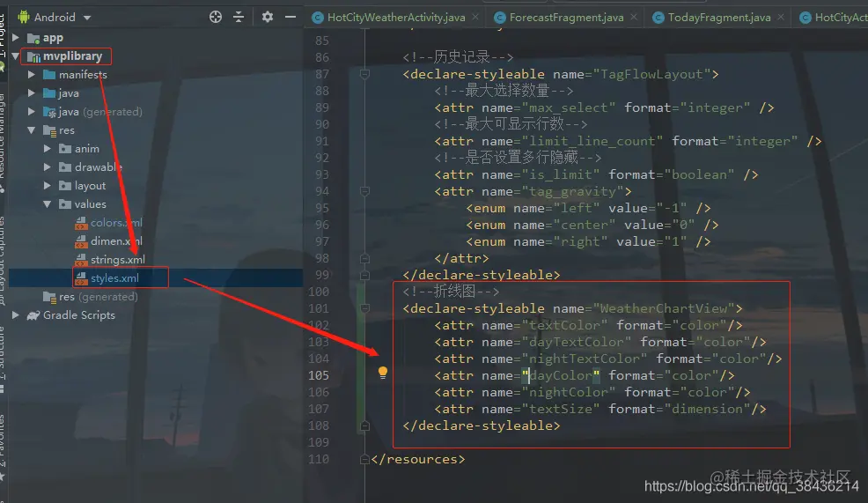Open dimen.xml file

(x=116, y=241)
